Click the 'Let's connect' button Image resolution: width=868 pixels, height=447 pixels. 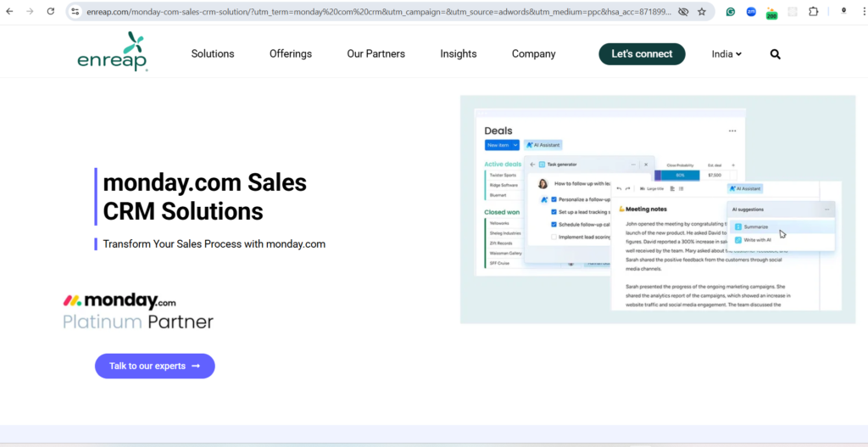pos(642,54)
